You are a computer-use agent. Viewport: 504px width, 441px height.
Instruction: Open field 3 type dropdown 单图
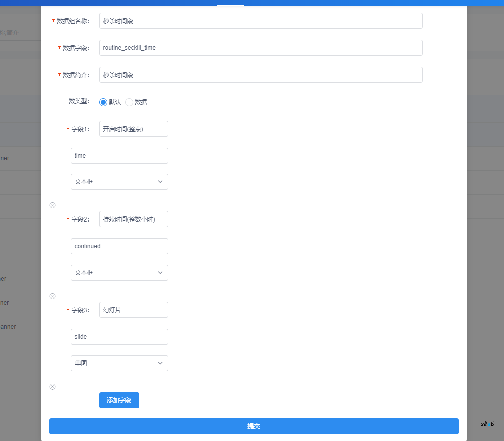click(x=119, y=363)
